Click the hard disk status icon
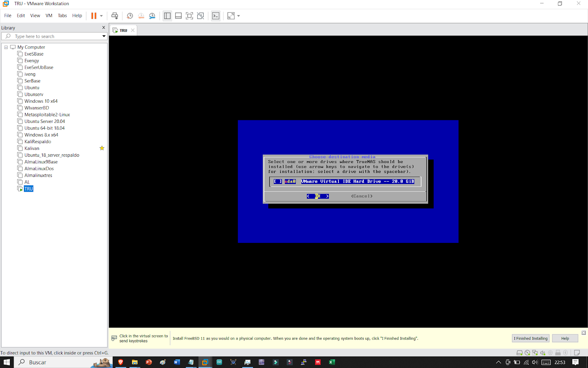Screen dimensions: 588x368 (520, 353)
